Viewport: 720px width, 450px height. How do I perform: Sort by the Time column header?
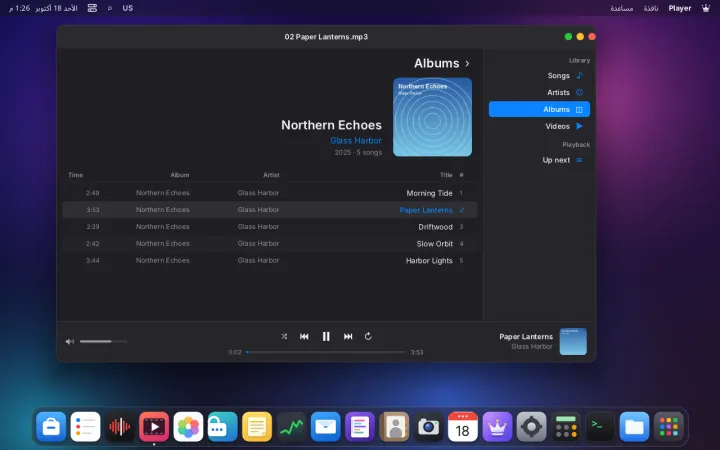(75, 175)
